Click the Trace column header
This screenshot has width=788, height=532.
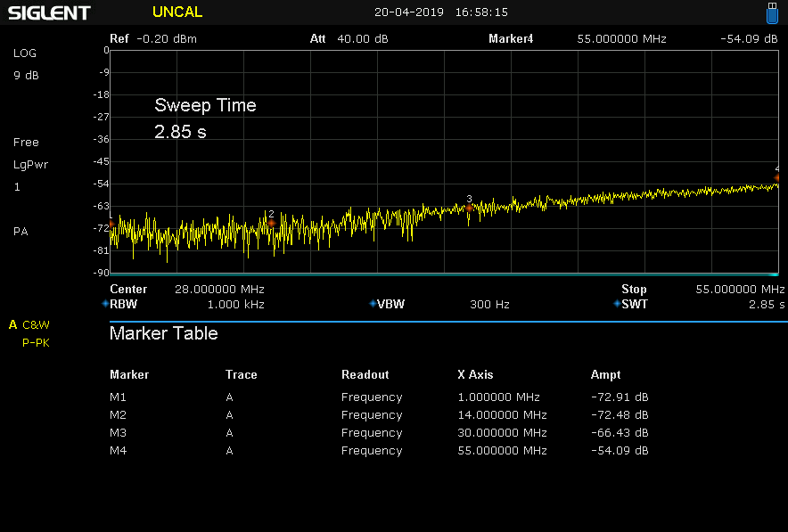[242, 375]
